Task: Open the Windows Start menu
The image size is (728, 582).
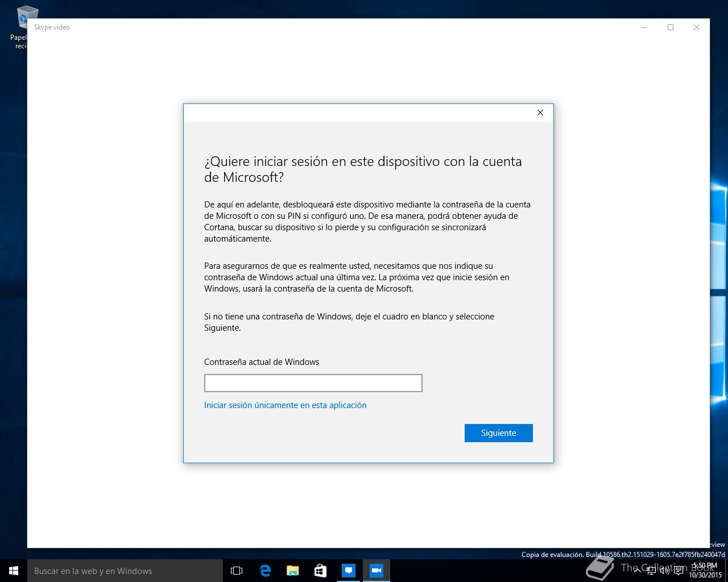Action: click(x=14, y=571)
